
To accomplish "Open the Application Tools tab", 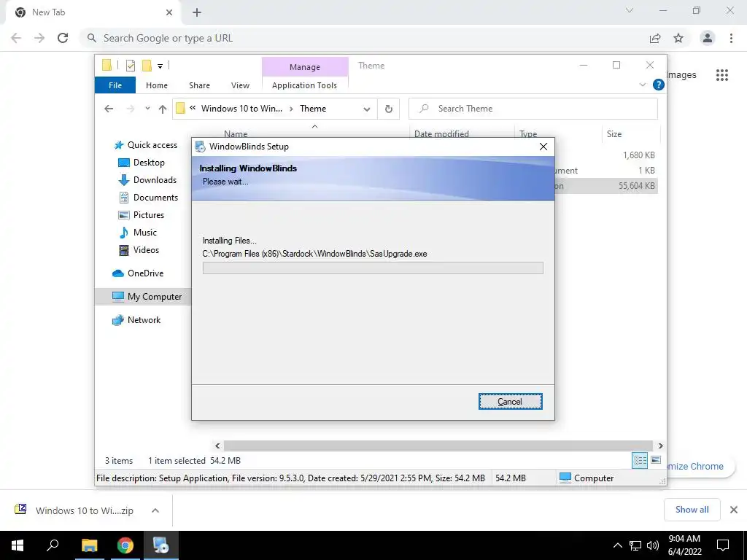I will pyautogui.click(x=304, y=85).
